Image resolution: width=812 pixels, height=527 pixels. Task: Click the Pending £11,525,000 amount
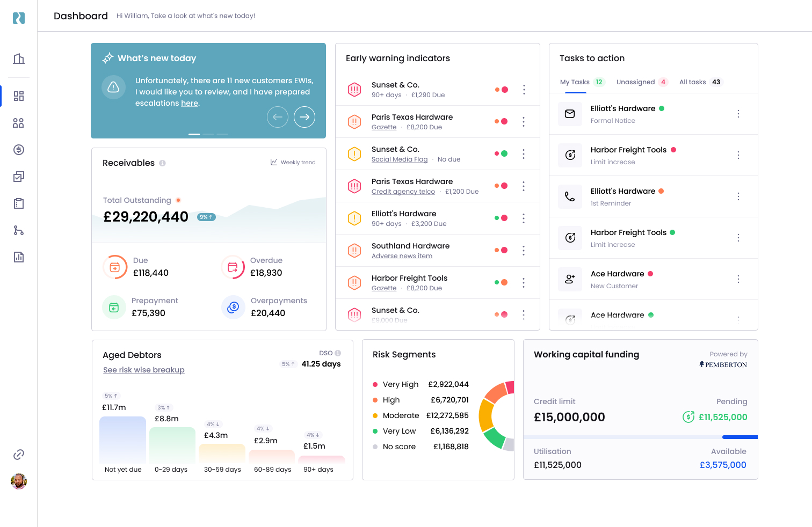click(x=723, y=417)
